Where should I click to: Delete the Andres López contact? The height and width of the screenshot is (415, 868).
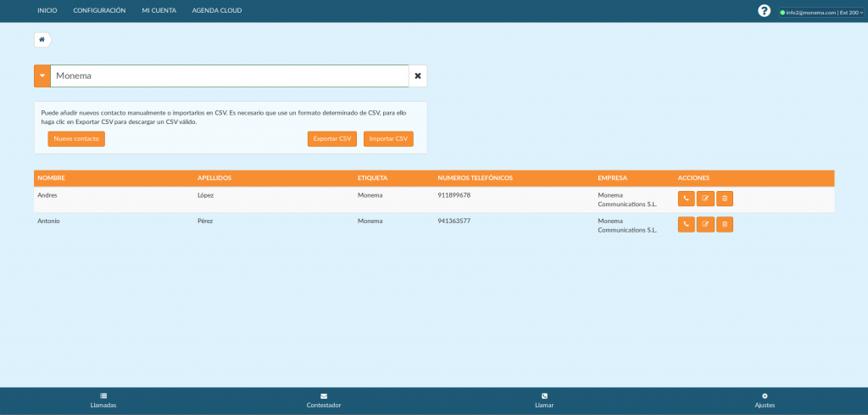[725, 199]
